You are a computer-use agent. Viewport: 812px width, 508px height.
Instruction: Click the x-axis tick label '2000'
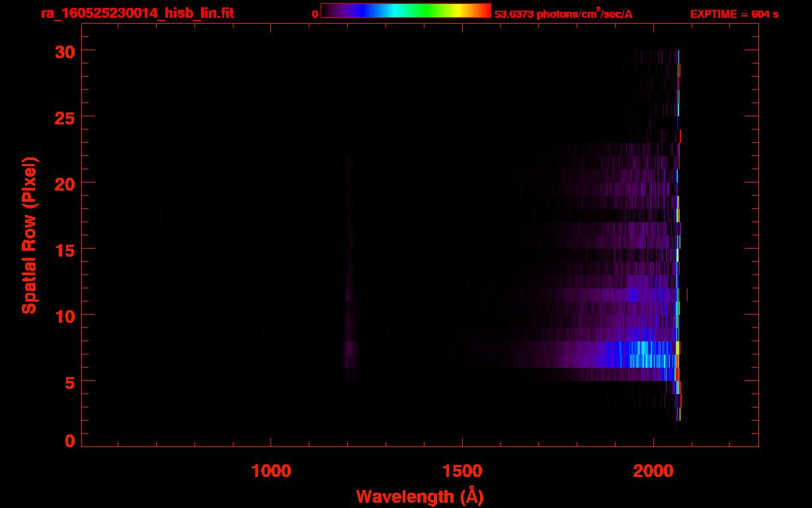pyautogui.click(x=653, y=471)
